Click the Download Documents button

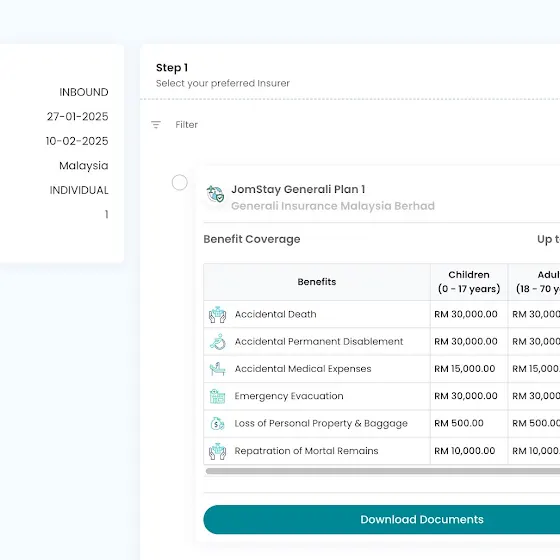(x=381, y=519)
